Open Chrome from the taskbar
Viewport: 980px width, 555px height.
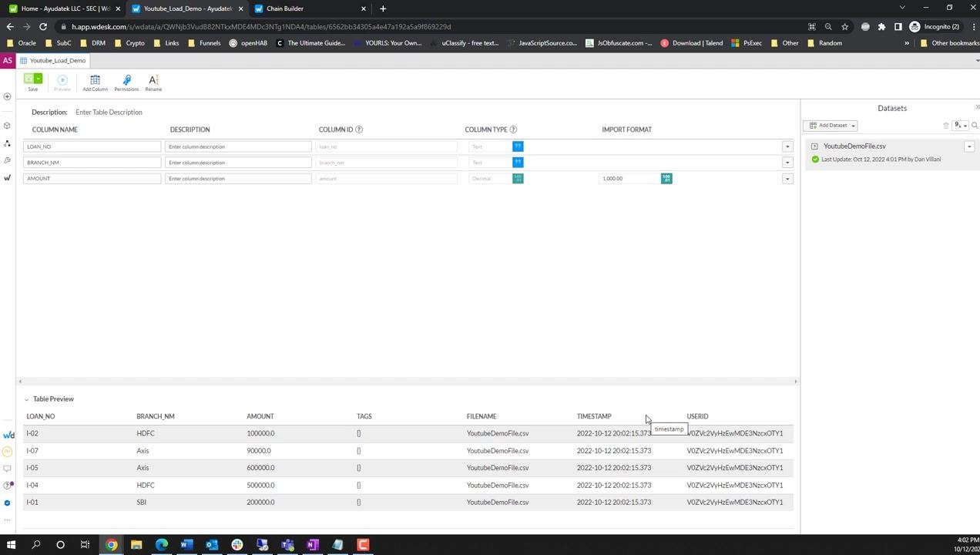(111, 545)
